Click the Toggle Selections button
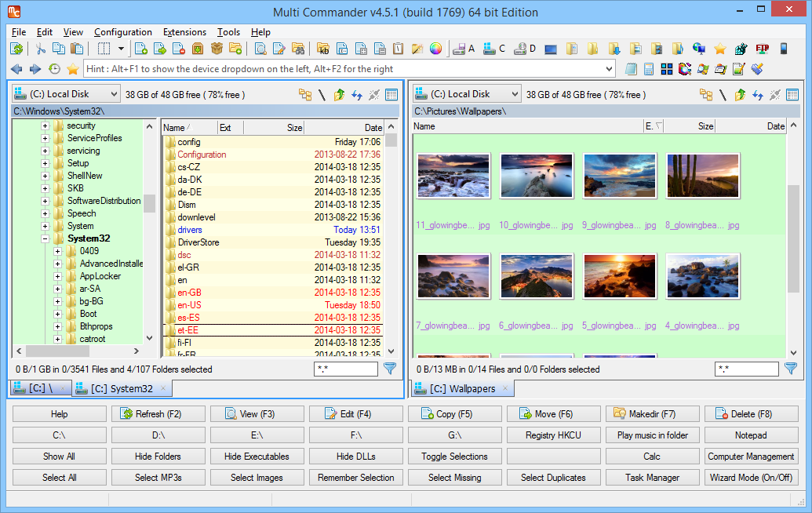The width and height of the screenshot is (812, 513). point(454,457)
